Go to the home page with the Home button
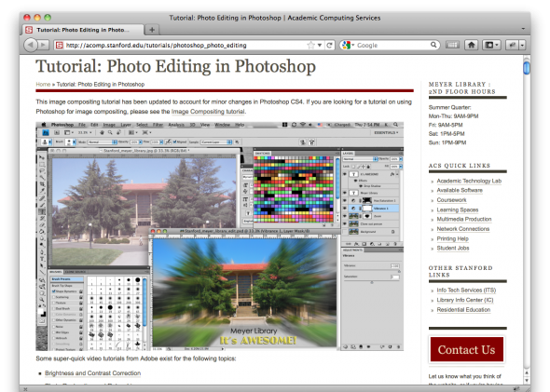 [x=472, y=45]
